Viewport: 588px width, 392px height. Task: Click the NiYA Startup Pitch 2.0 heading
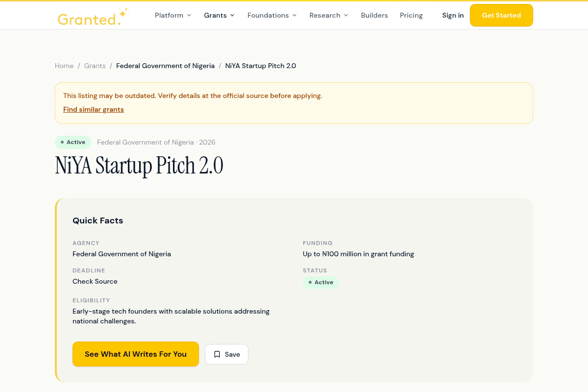(139, 166)
